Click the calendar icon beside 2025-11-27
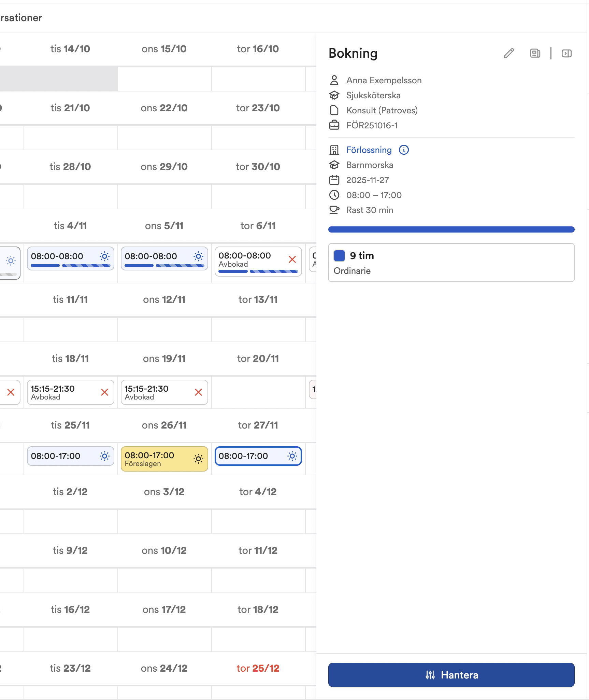The height and width of the screenshot is (700, 589). click(x=334, y=180)
